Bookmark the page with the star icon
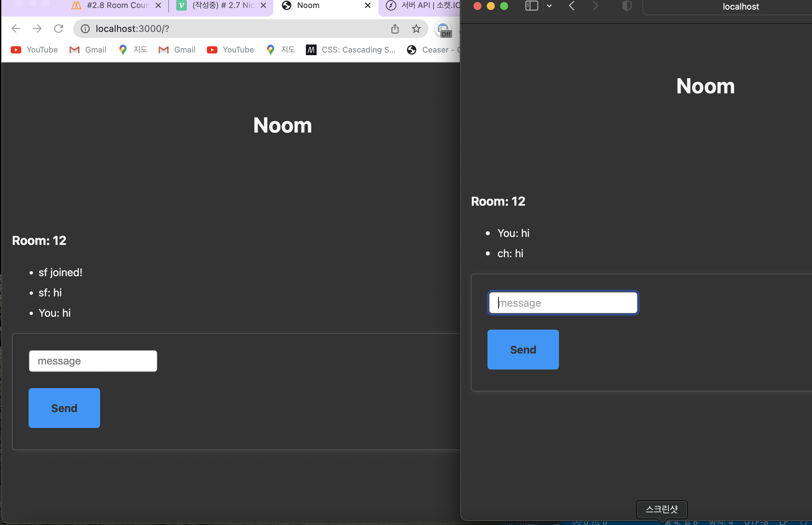Screen dimensions: 812x525 pyautogui.click(x=416, y=29)
